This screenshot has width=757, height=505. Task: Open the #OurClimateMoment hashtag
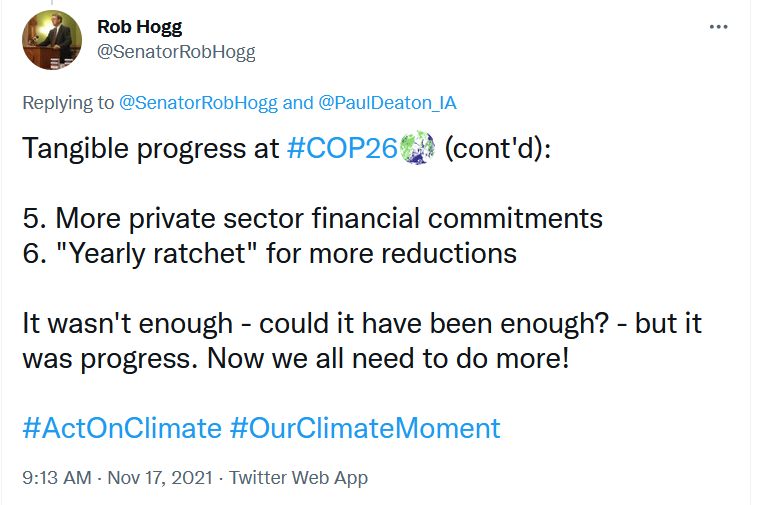tap(364, 428)
